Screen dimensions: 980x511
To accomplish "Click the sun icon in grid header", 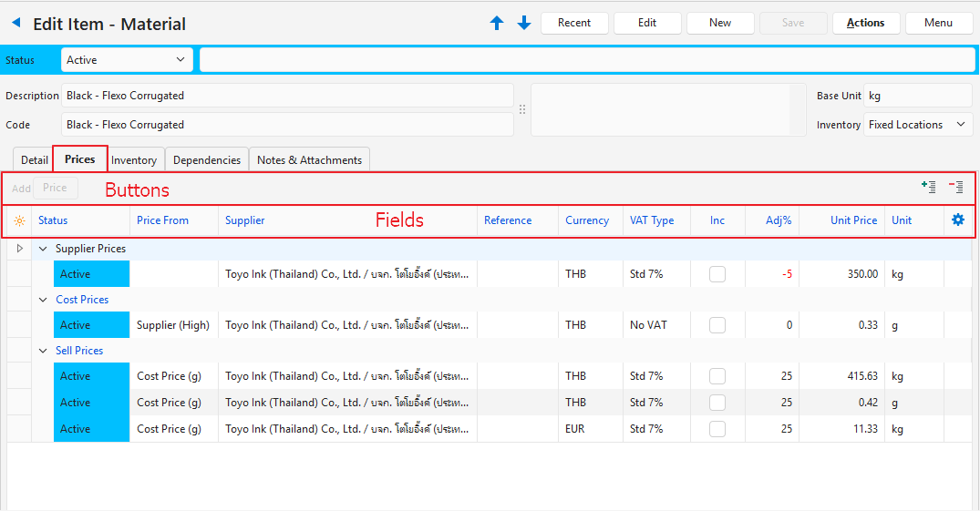I will point(19,220).
